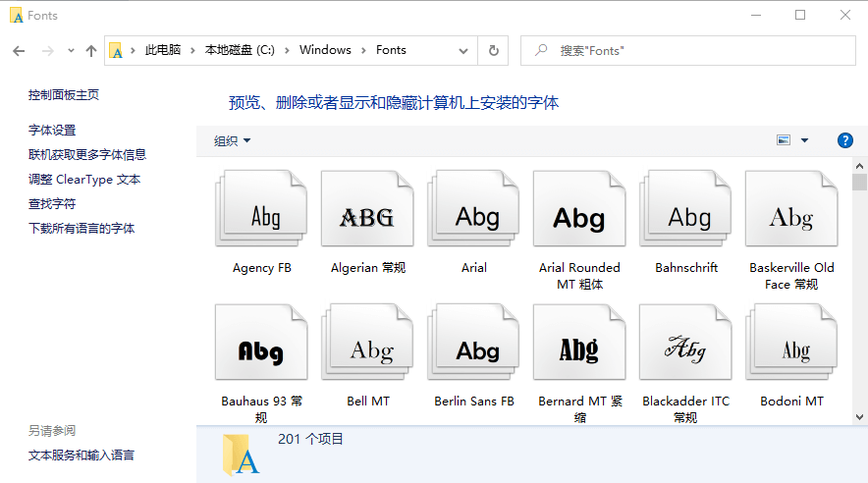Select the Agency FB font icon

261,209
